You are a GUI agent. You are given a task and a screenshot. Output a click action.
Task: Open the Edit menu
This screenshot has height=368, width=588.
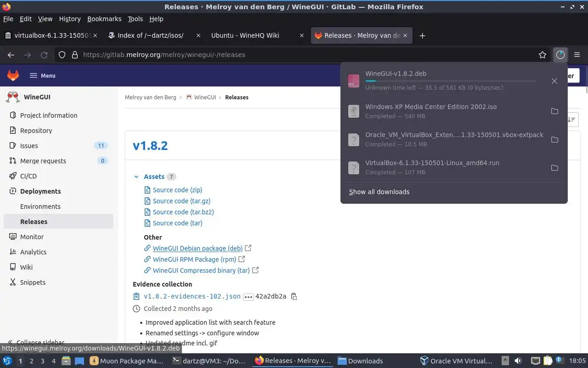click(x=26, y=19)
